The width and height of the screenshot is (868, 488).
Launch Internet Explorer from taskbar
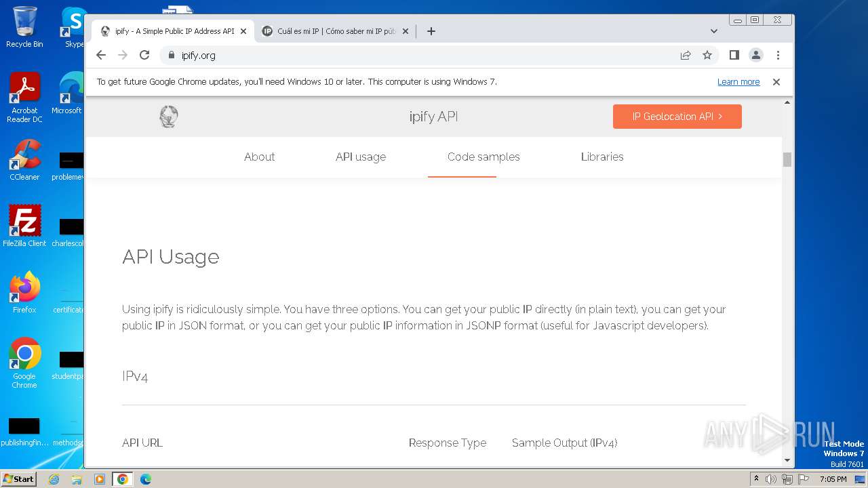click(x=54, y=479)
